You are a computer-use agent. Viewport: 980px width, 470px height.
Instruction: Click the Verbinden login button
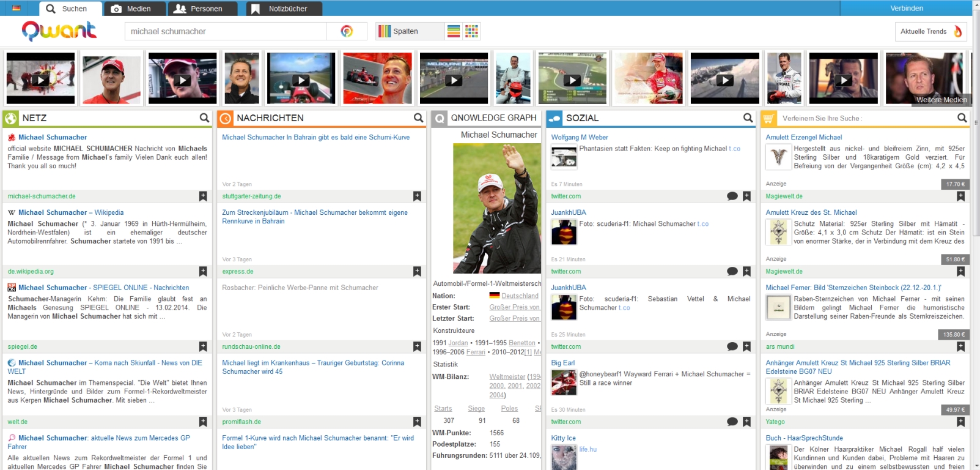coord(907,8)
